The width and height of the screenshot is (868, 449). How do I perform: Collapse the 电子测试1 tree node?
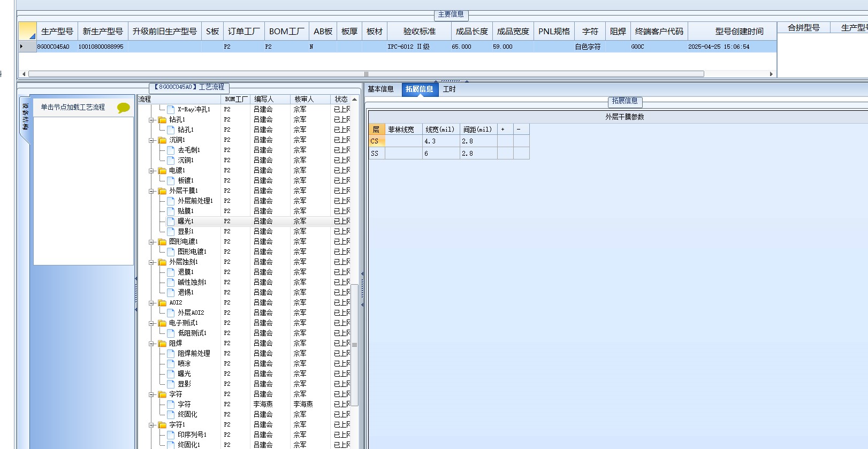click(151, 323)
